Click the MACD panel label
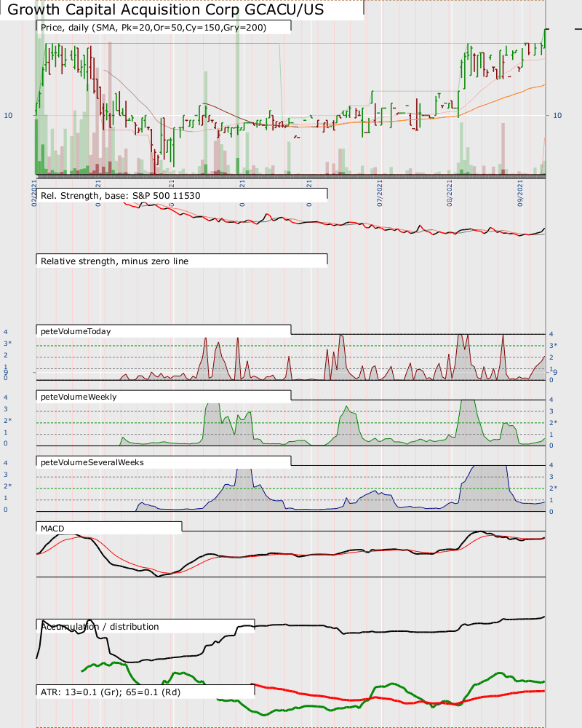582x728 pixels. [x=52, y=529]
